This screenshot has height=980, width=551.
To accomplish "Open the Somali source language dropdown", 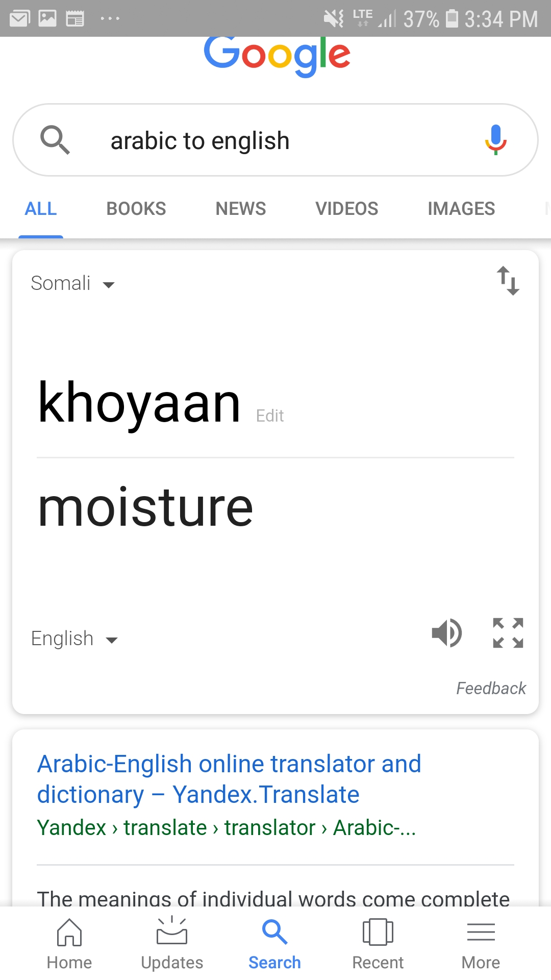I will [73, 283].
